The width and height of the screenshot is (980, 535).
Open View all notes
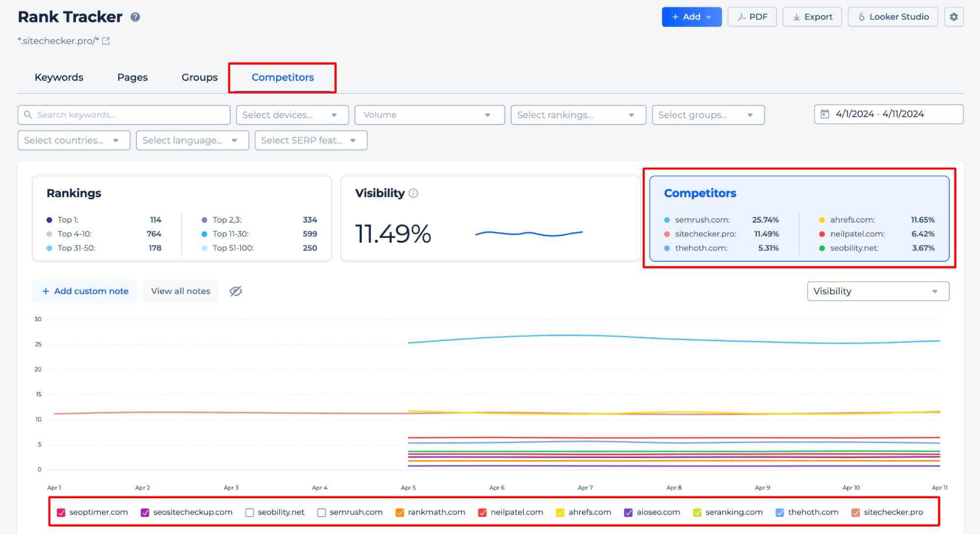click(x=180, y=291)
